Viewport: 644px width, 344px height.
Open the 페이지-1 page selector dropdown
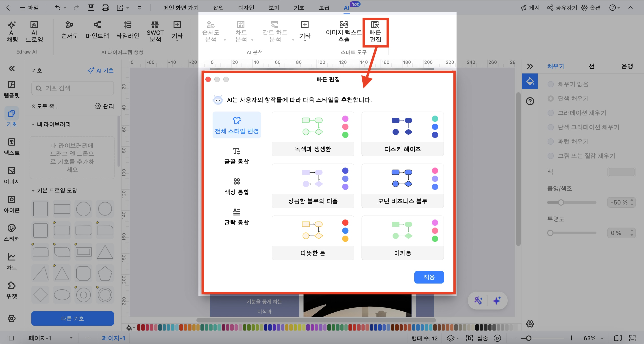[x=71, y=338]
